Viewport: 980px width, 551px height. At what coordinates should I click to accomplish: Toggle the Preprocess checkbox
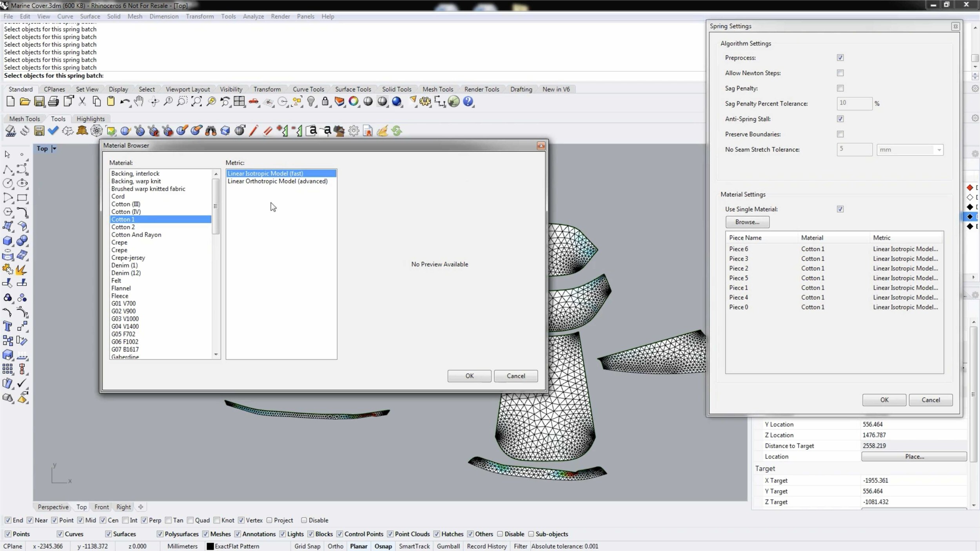pyautogui.click(x=840, y=58)
